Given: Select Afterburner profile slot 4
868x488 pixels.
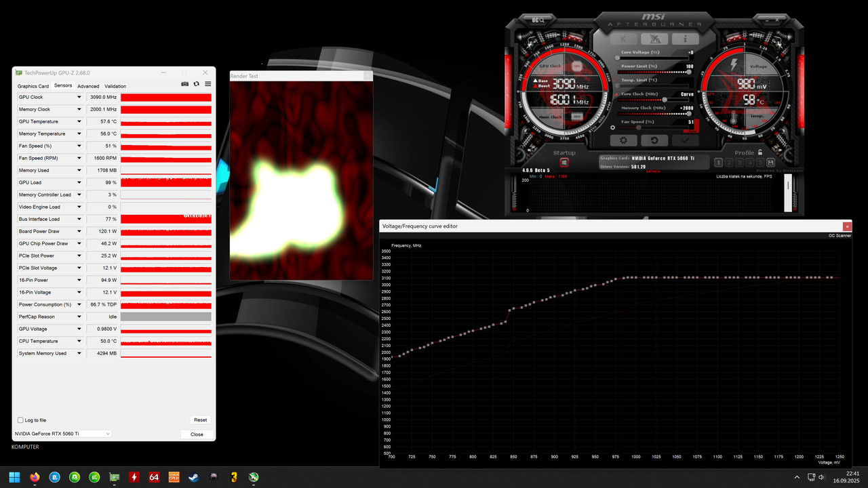Looking at the screenshot, I should 751,163.
